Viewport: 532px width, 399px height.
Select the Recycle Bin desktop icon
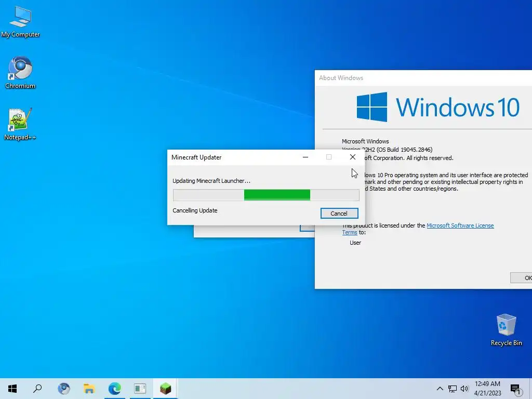pos(506,330)
